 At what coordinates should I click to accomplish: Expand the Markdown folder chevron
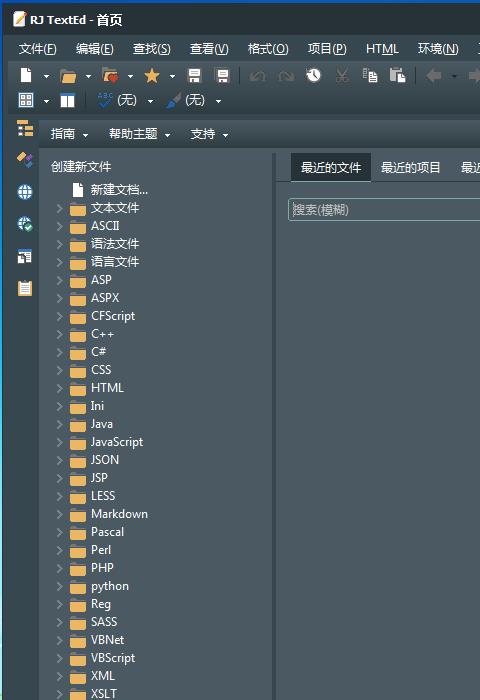point(59,514)
